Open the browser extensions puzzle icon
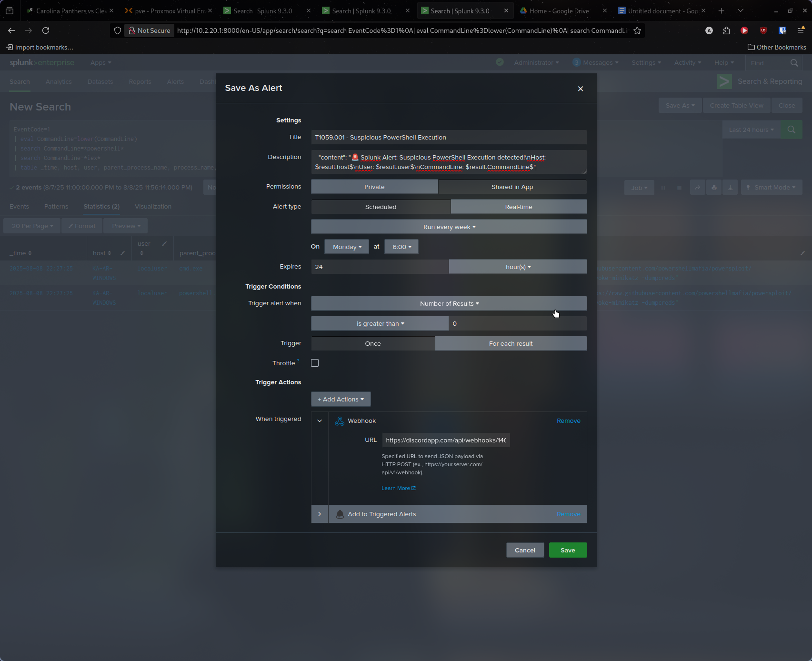812x661 pixels. pos(726,30)
